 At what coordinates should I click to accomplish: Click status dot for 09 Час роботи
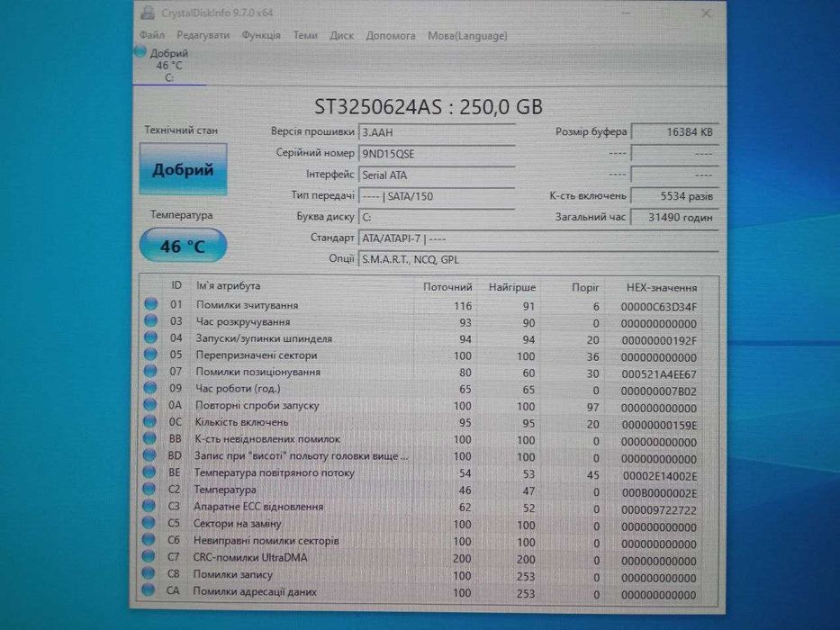click(150, 388)
